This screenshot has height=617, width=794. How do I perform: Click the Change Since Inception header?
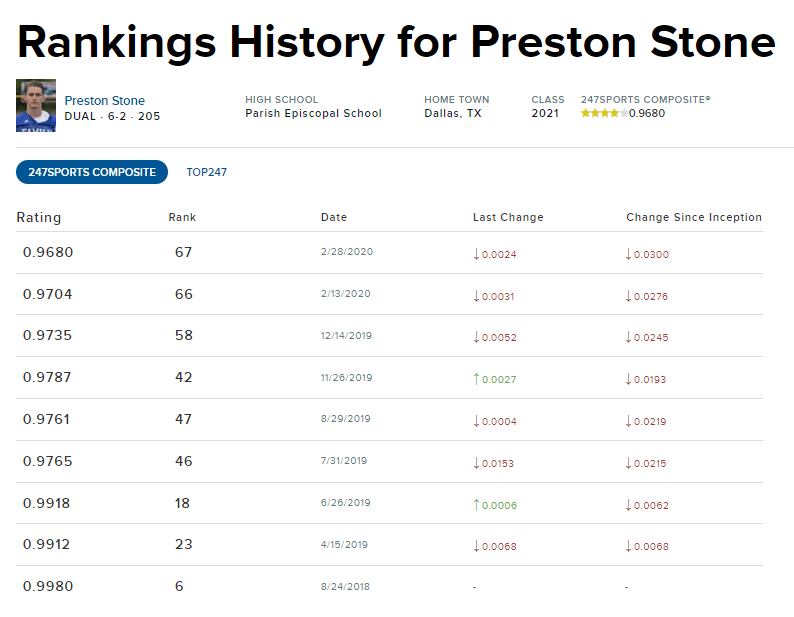(x=693, y=217)
